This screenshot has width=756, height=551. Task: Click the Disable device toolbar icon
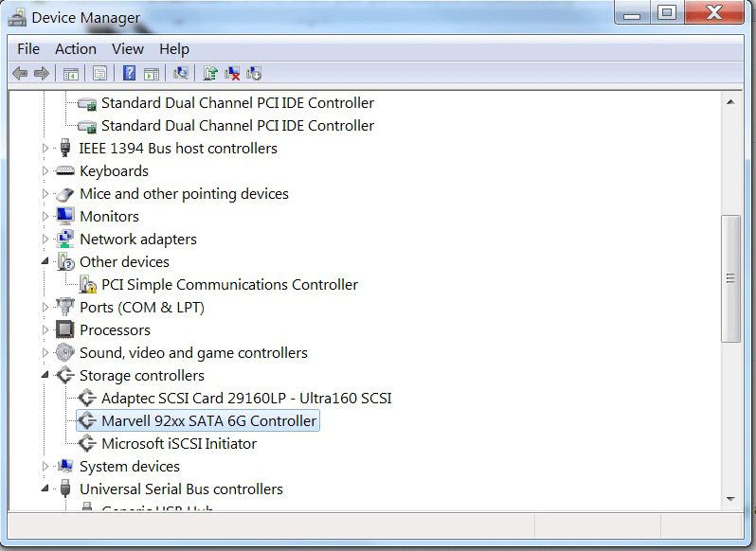pos(254,73)
